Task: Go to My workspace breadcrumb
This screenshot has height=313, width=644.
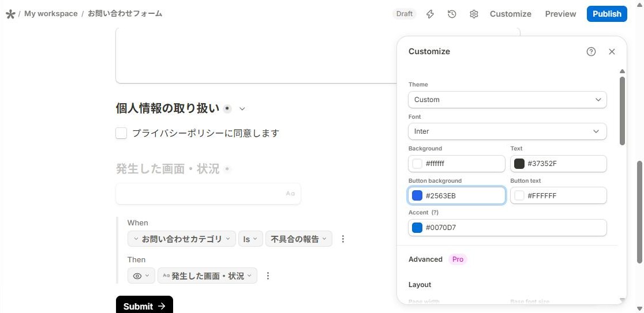Action: coord(51,13)
